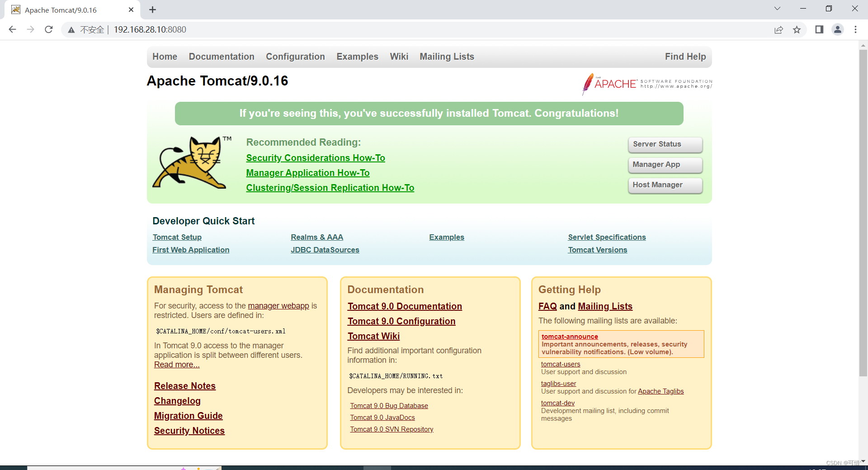Open the Changelog link
Screen dimensions: 868x470
click(177, 401)
